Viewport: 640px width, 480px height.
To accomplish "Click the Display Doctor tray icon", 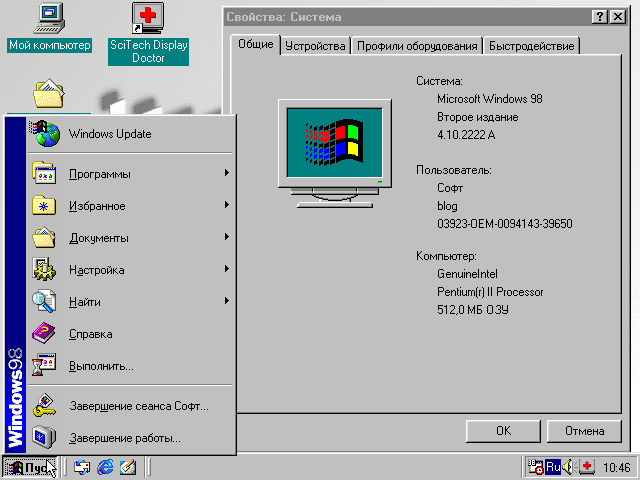I will (587, 467).
